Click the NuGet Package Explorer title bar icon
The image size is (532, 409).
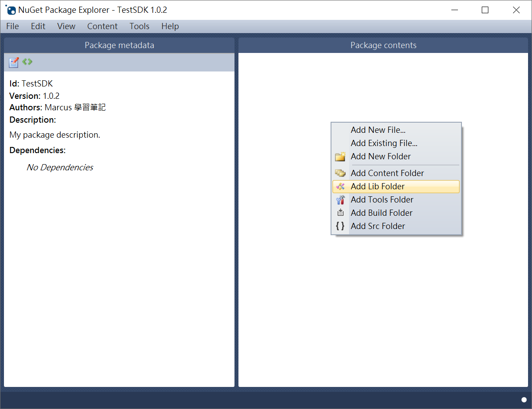[x=10, y=10]
